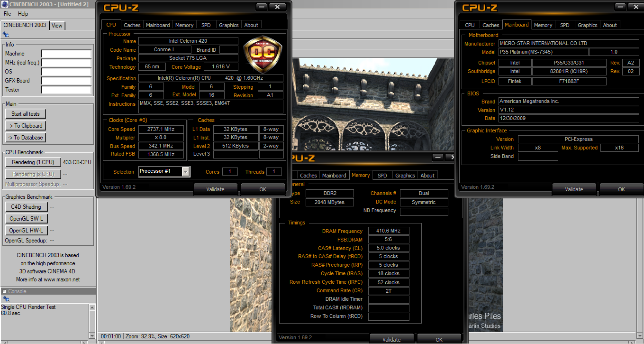
Task: Click OK in the Memory window
Action: pyautogui.click(x=439, y=339)
